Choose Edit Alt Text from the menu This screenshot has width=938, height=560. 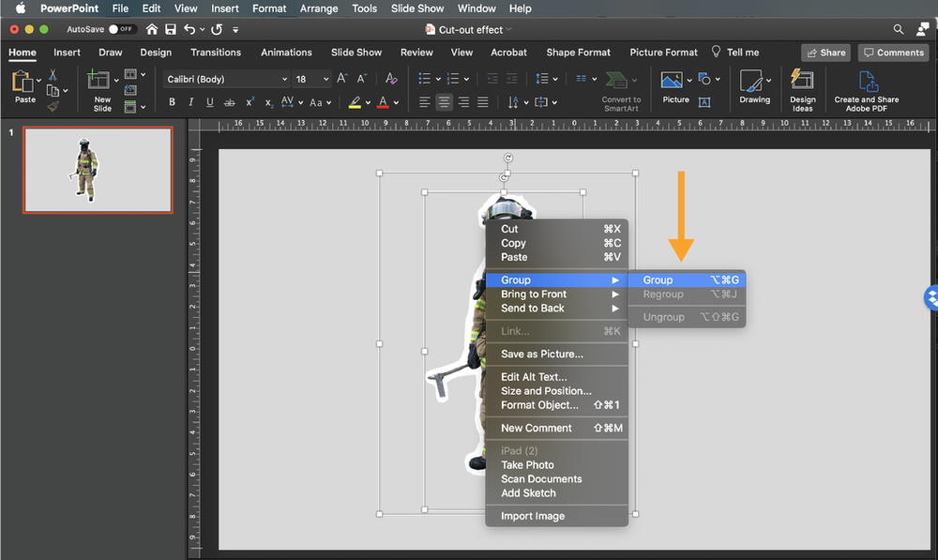(x=537, y=376)
